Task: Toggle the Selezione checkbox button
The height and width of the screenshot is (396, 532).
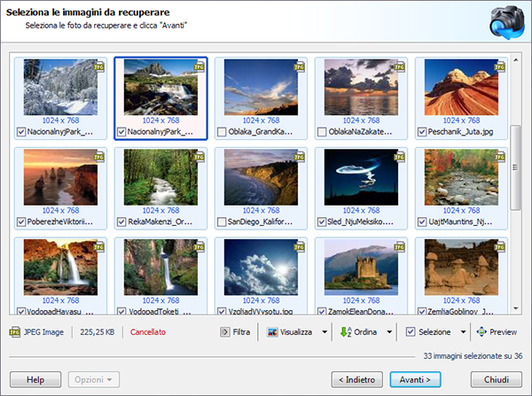Action: click(411, 332)
